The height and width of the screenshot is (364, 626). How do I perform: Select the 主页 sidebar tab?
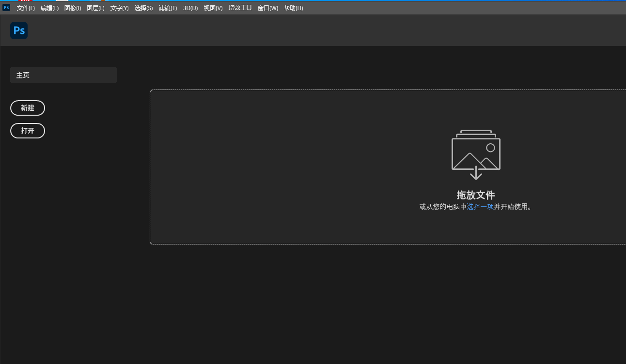[63, 75]
